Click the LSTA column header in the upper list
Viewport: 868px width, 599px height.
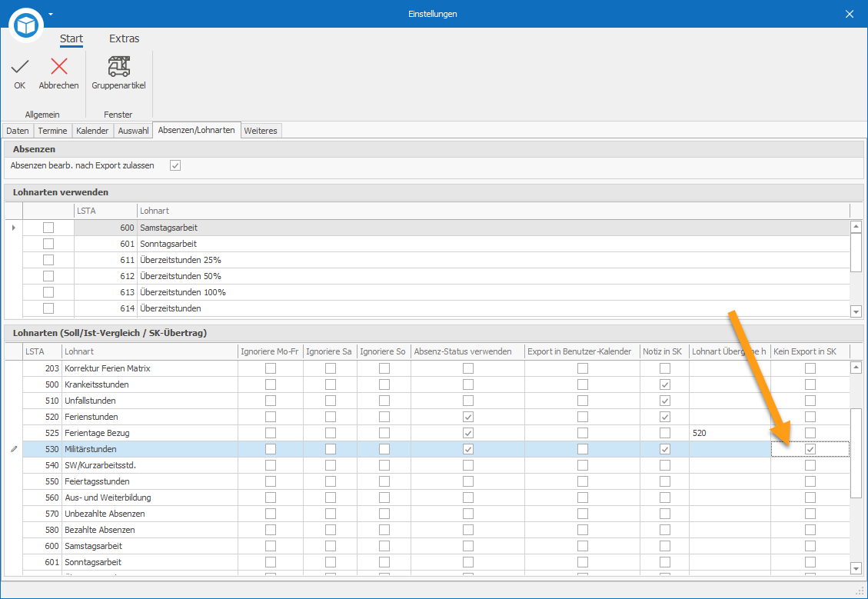[x=105, y=211]
